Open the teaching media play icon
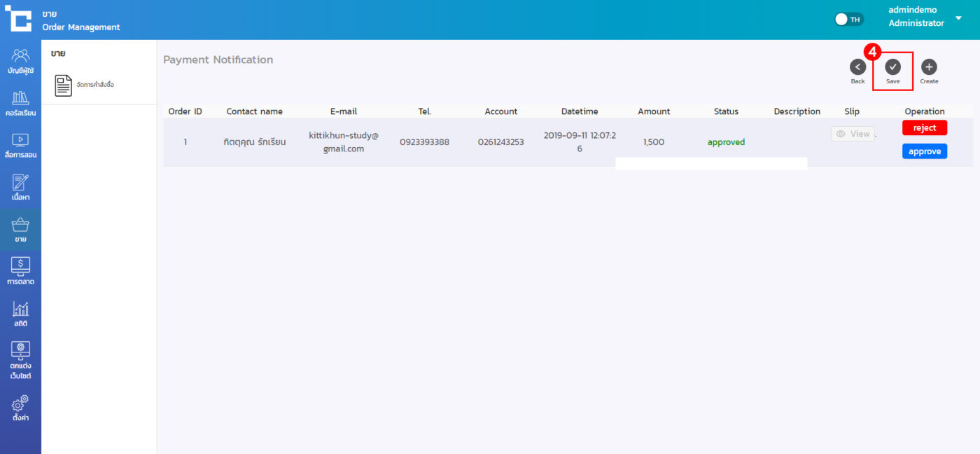Image resolution: width=980 pixels, height=454 pixels. (20, 140)
